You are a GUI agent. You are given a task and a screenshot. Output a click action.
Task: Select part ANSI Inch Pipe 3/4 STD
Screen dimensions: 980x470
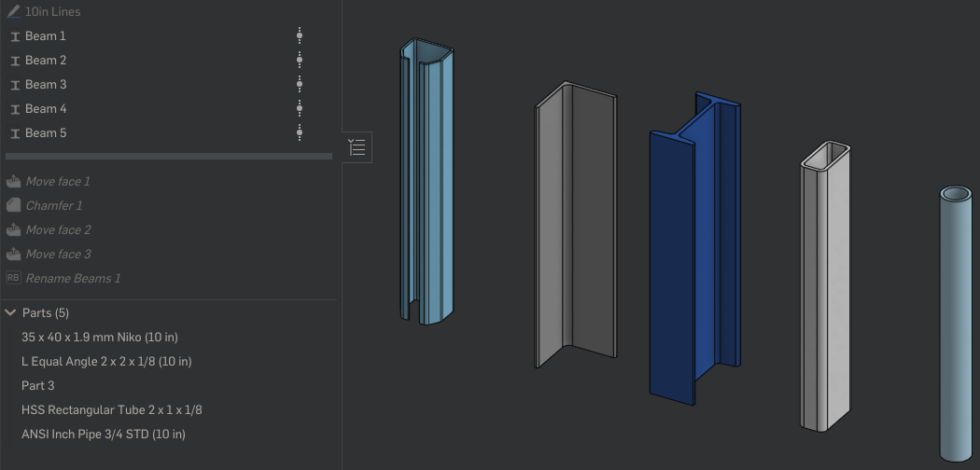[x=103, y=435]
